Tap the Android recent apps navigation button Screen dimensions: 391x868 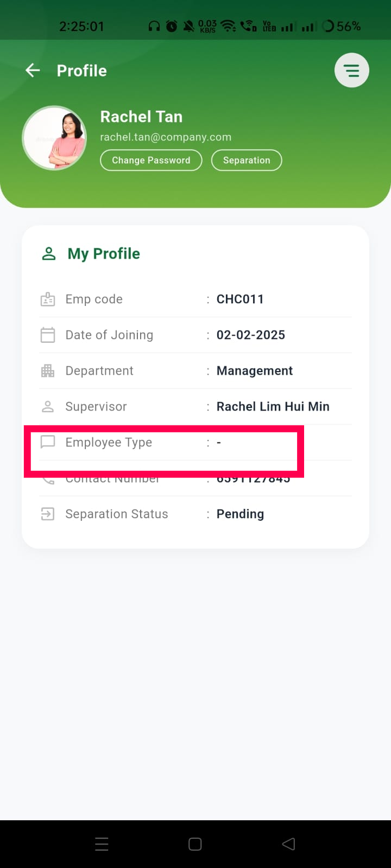click(x=102, y=844)
